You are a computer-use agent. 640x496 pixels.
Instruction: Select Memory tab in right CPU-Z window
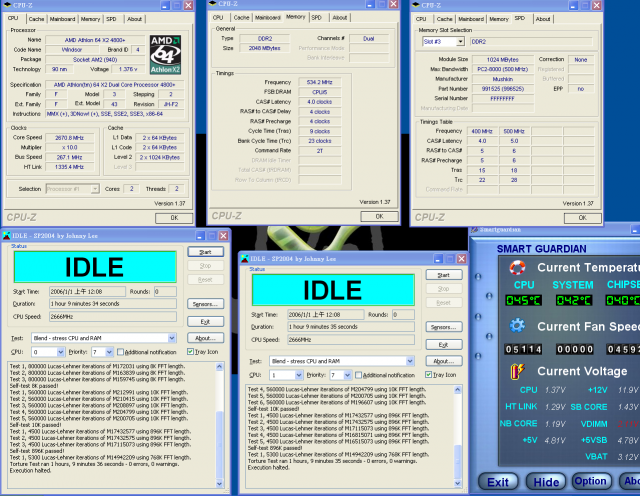499,19
